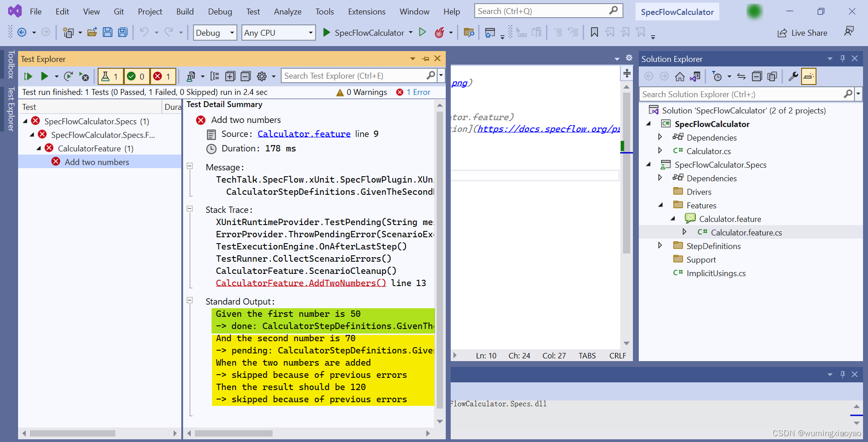Click the Search Test Explorer field
868x442 pixels.
[x=354, y=76]
